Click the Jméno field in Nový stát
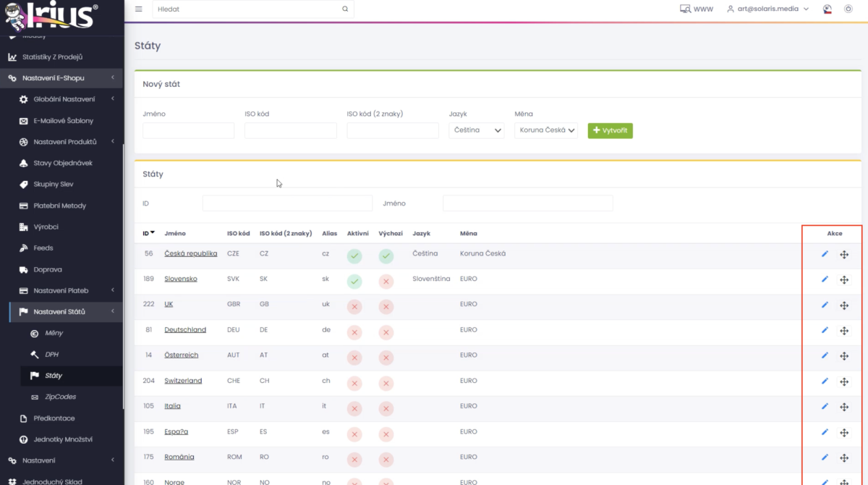 click(188, 130)
